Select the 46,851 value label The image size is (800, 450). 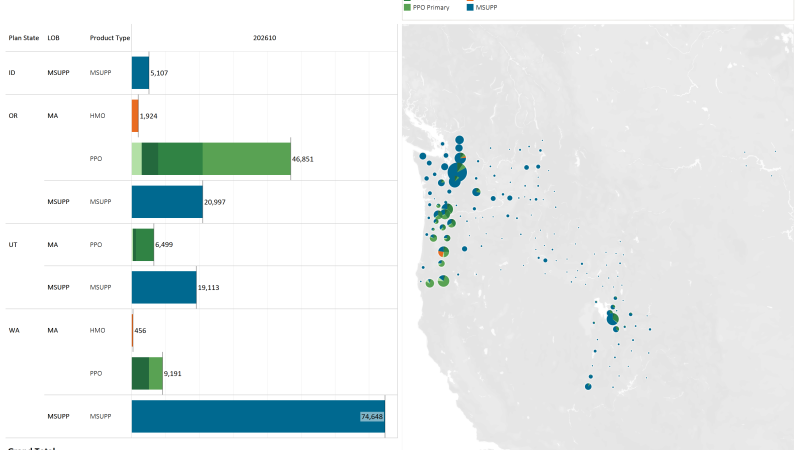(x=303, y=159)
